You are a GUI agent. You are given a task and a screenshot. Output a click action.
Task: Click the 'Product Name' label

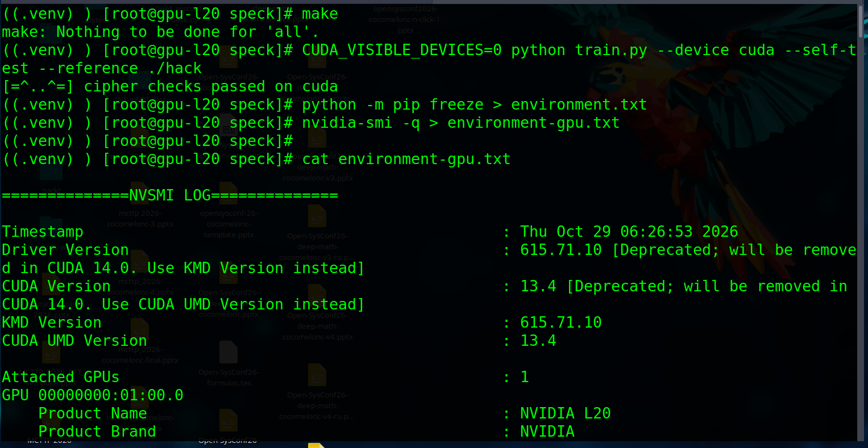click(93, 413)
